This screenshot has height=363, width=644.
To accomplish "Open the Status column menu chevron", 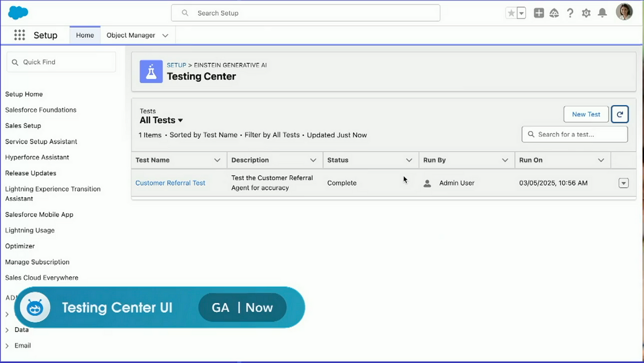I will coord(409,160).
